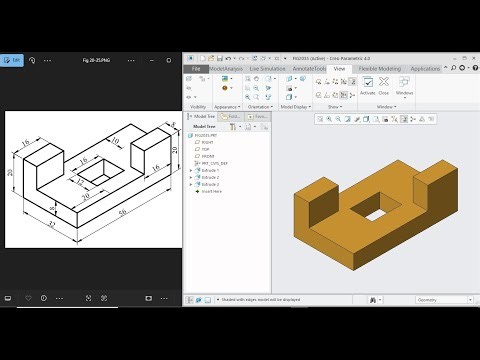Open the Geometry selection filter combo box
Image resolution: width=480 pixels, height=360 pixels.
click(x=444, y=300)
